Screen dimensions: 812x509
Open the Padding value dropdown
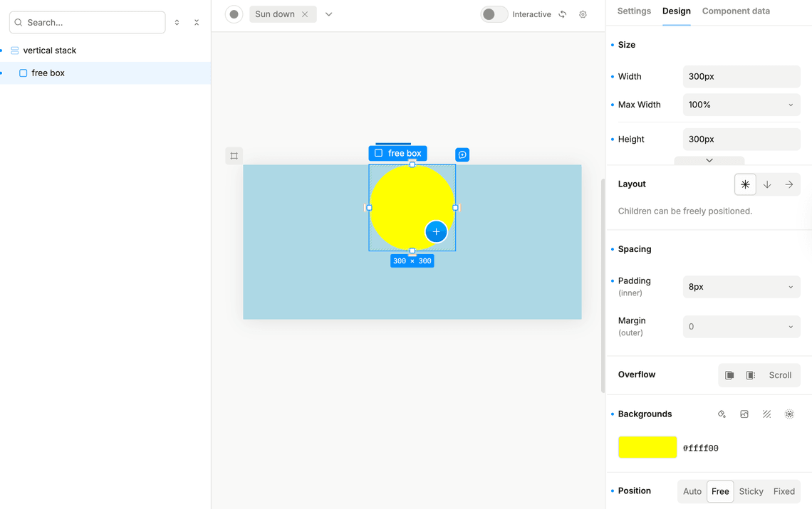pos(741,287)
